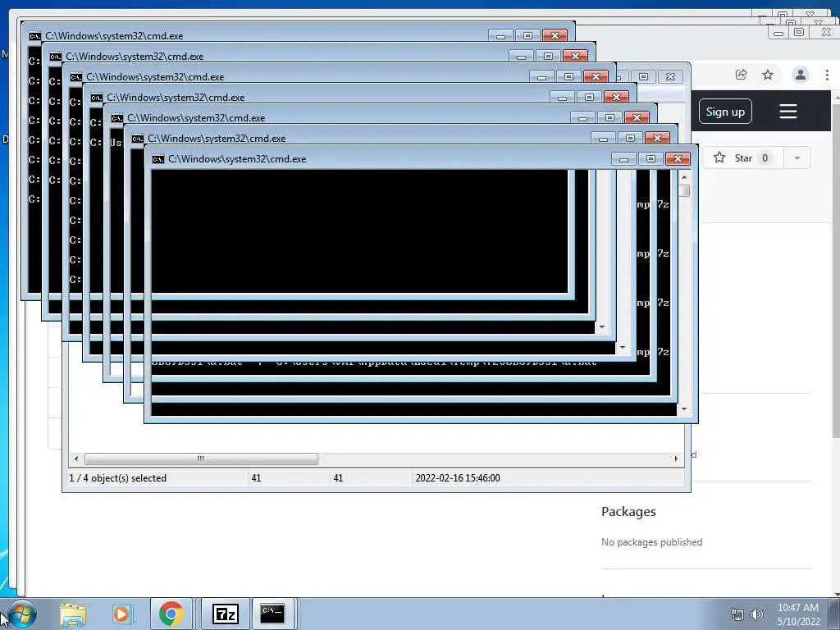
Task: Launch Windows Media Player from the taskbar
Action: tap(121, 614)
